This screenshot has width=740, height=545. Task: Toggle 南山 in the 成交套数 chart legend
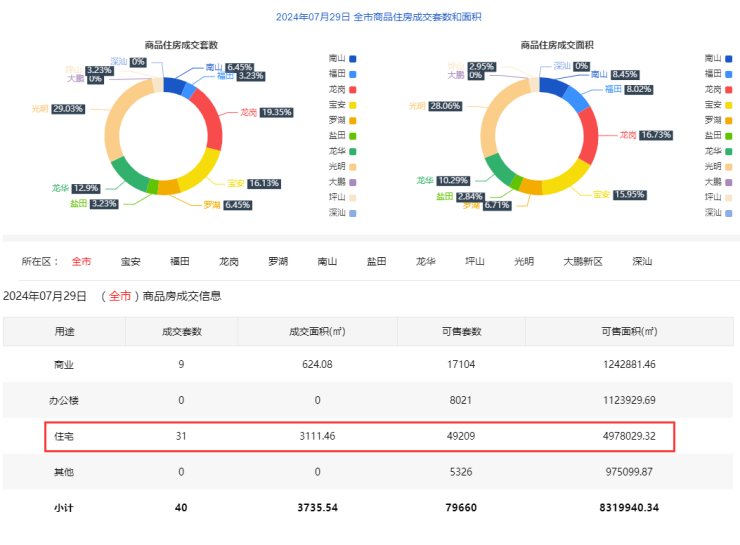[344, 59]
